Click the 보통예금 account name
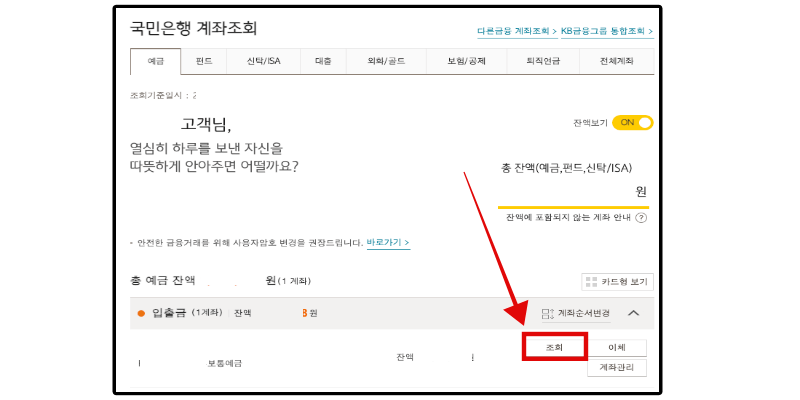Image resolution: width=800 pixels, height=400 pixels. (224, 364)
